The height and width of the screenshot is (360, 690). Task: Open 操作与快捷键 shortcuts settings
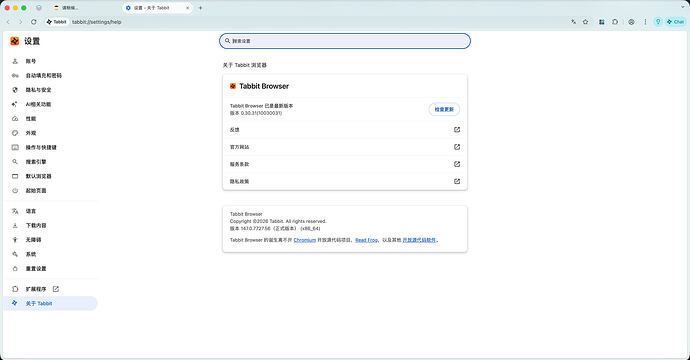pos(41,147)
